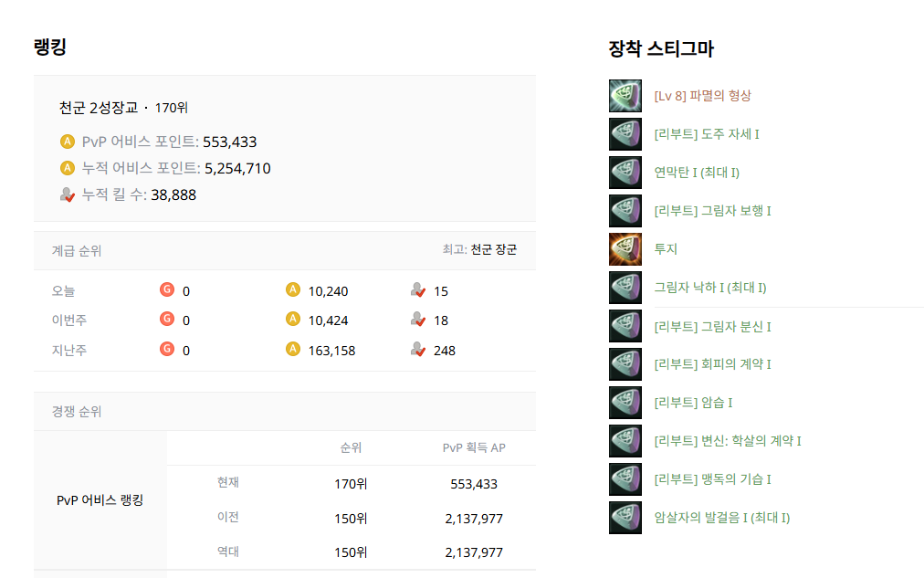The image size is (924, 578).
Task: Click the 투지 stigma name link
Action: coord(666,249)
